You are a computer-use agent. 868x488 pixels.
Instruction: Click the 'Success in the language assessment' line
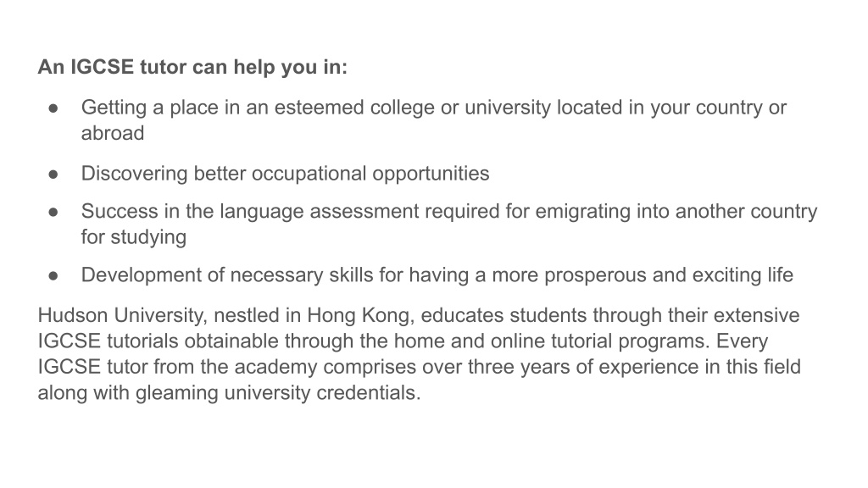[x=449, y=212]
